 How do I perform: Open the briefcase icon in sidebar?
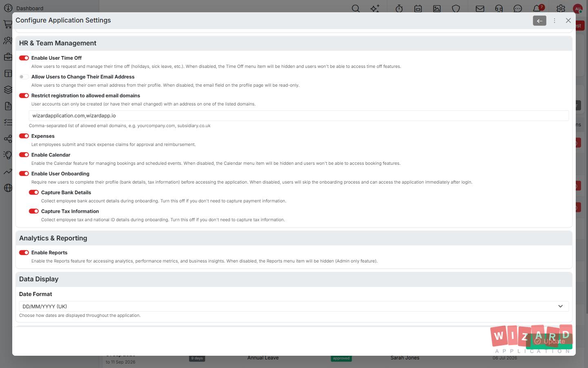8,57
